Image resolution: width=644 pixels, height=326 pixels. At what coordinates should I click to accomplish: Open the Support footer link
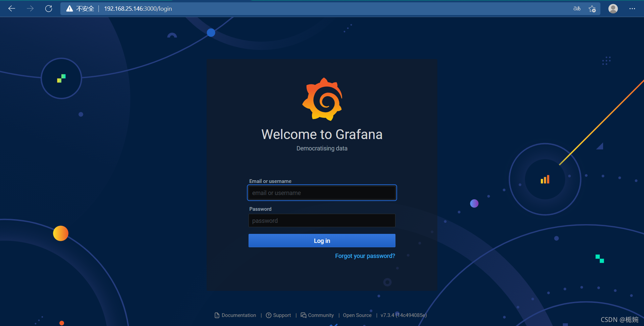[x=278, y=315]
